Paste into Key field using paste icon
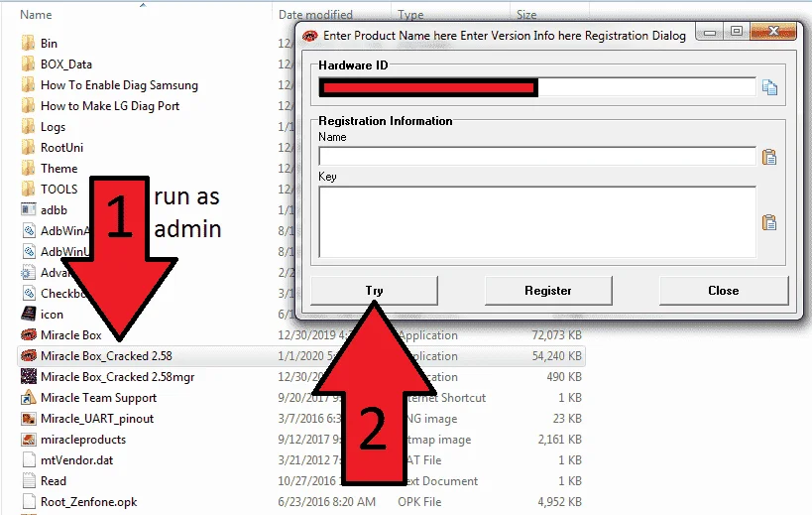The image size is (812, 515). coord(769,222)
